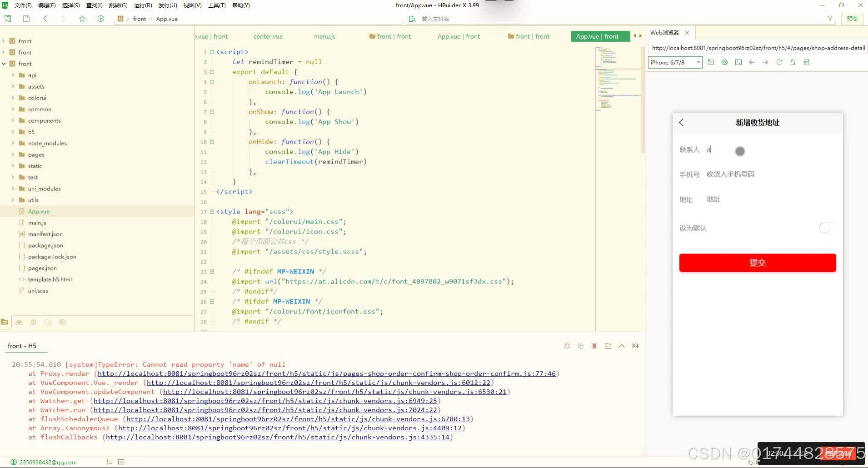Click the browser URL address field

758,48
